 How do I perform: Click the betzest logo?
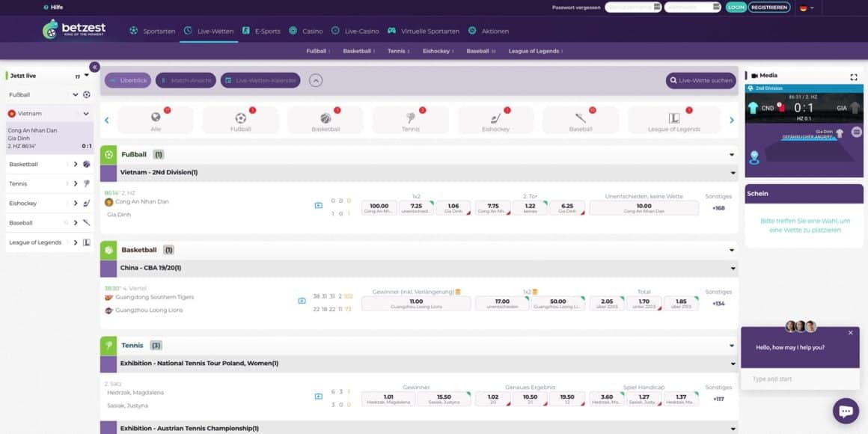[73, 28]
